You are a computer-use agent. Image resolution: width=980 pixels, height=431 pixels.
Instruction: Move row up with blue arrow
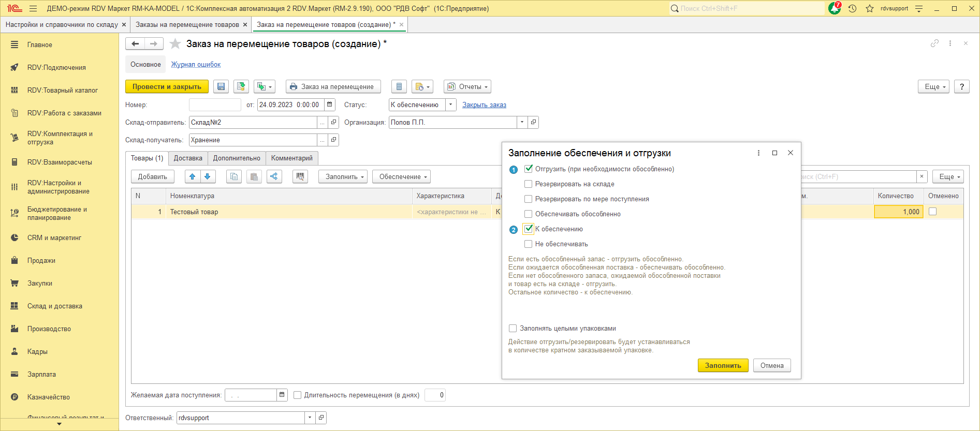[192, 177]
